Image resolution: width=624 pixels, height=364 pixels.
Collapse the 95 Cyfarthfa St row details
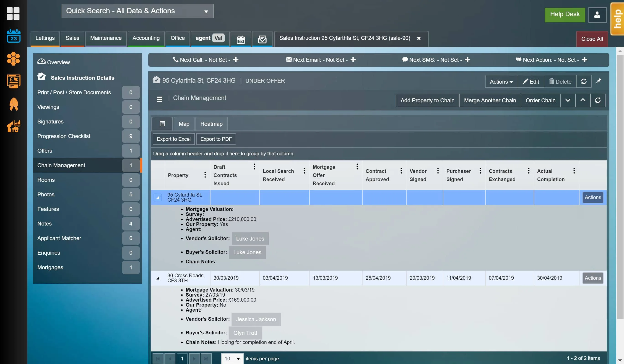(158, 197)
